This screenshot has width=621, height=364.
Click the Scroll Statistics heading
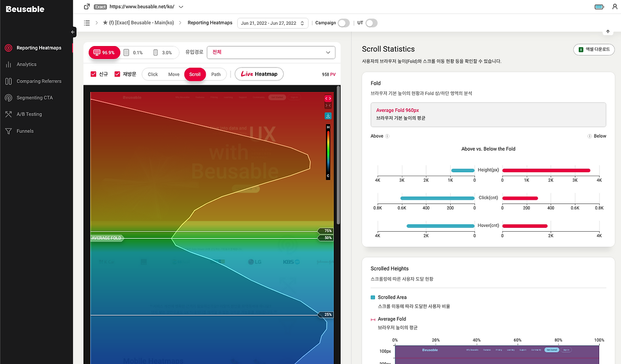[388, 49]
